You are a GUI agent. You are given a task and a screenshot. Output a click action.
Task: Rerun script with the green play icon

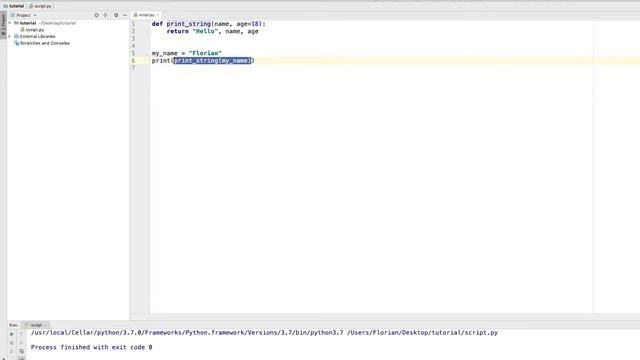pos(11,334)
